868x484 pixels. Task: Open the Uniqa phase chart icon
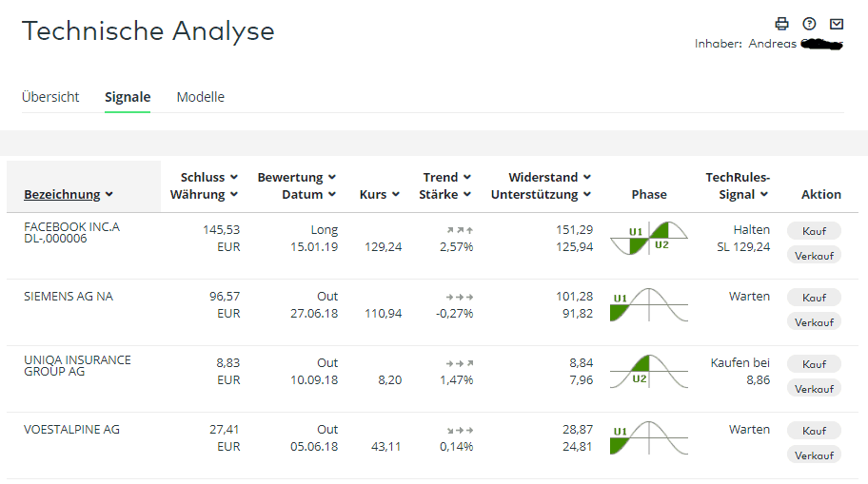point(649,371)
